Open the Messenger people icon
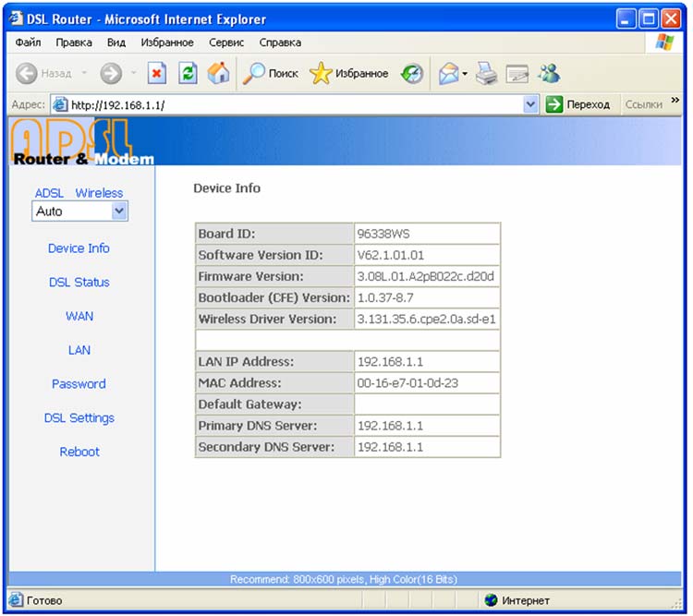Screen dimensions: 693x616 [x=549, y=74]
